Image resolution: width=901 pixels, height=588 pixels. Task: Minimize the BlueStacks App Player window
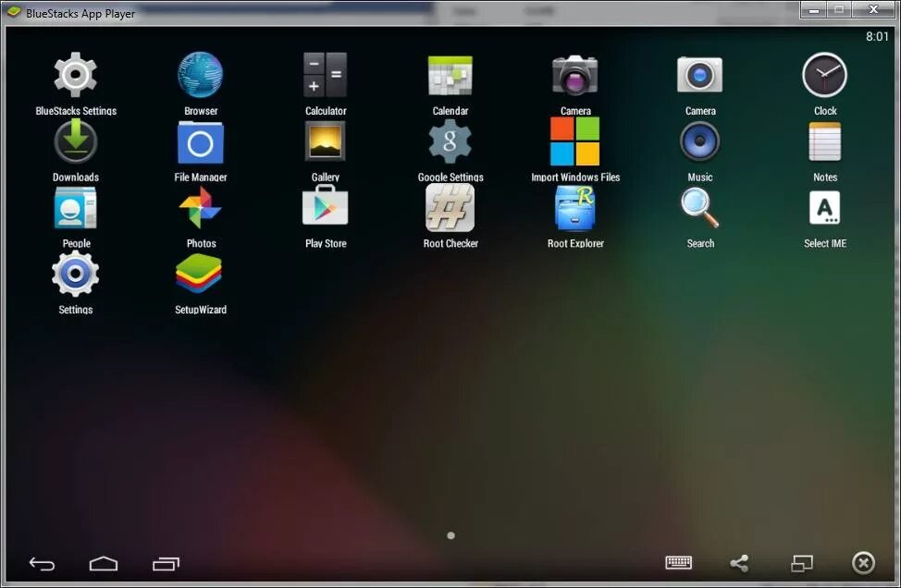814,10
